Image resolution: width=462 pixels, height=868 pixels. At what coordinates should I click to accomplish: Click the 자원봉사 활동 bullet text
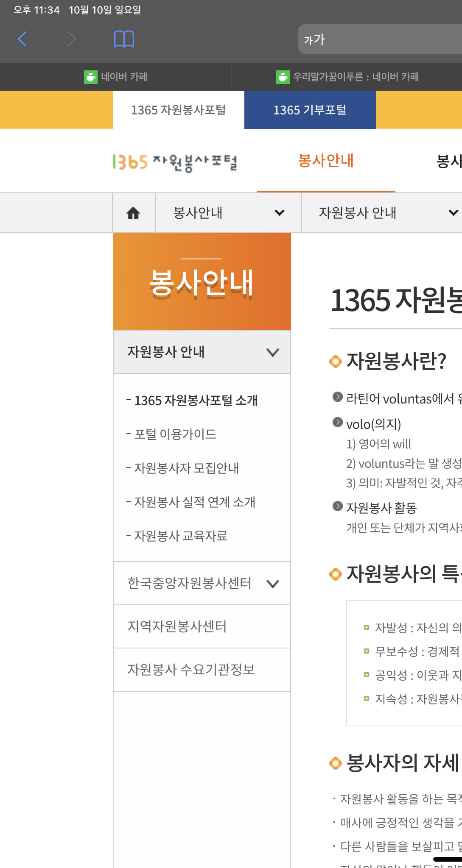click(381, 507)
